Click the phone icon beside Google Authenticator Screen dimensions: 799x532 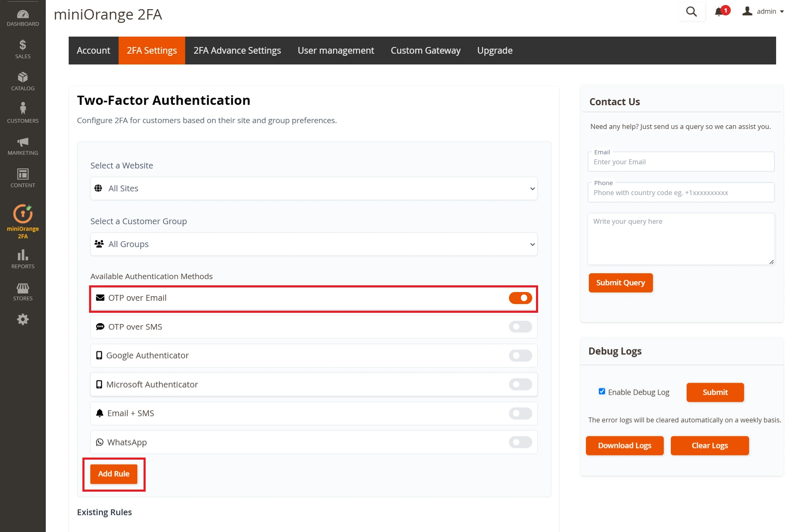tap(99, 355)
